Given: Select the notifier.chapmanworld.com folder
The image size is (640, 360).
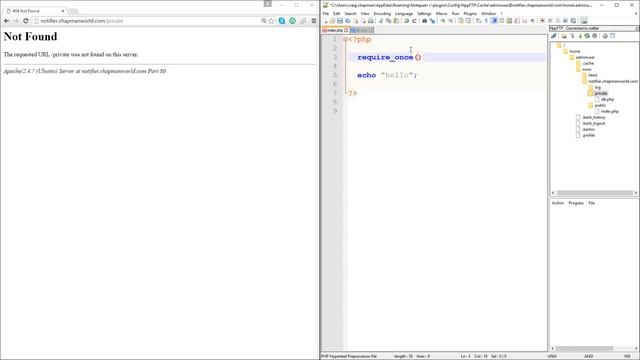Looking at the screenshot, I should pyautogui.click(x=613, y=81).
